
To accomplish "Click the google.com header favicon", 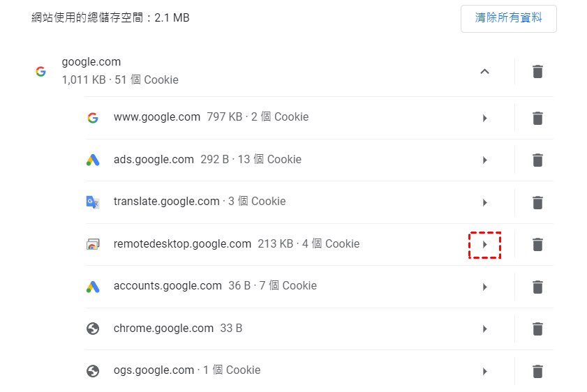I will (40, 71).
